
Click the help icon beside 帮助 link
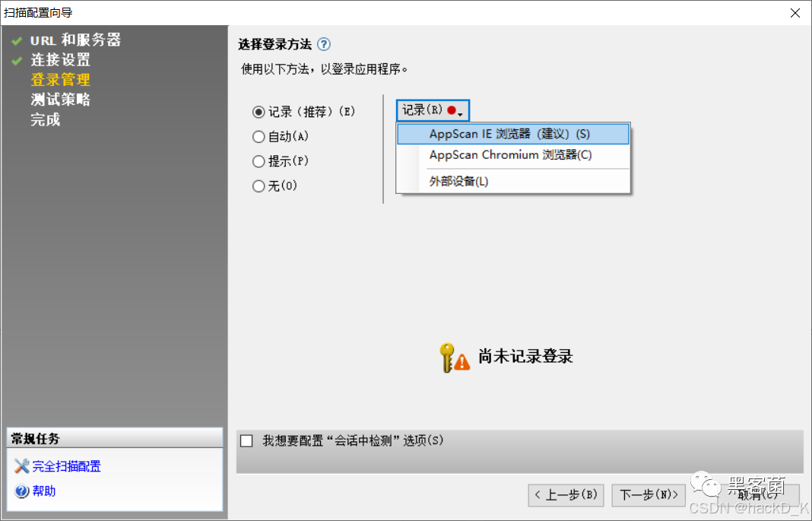(22, 491)
